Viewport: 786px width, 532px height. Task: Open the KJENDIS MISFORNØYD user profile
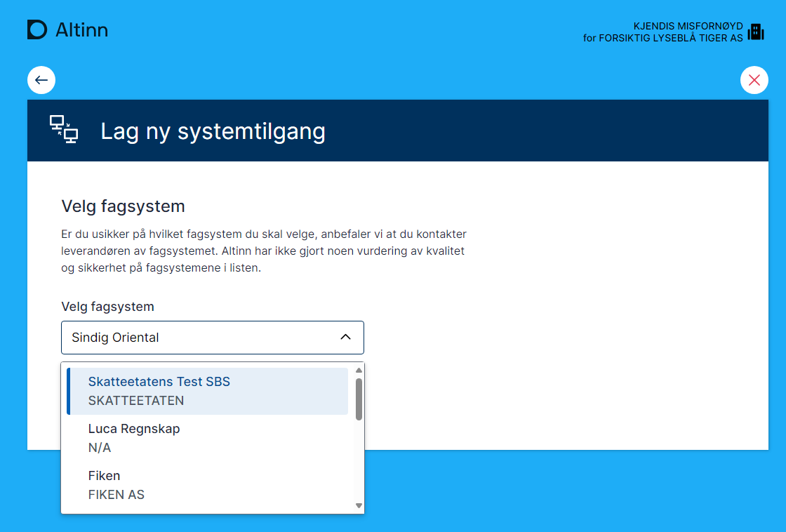tap(688, 26)
